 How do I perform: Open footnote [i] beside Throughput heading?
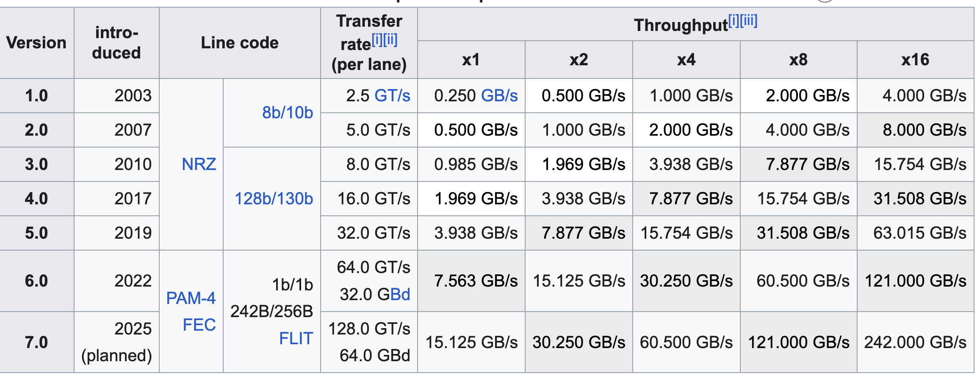click(734, 21)
